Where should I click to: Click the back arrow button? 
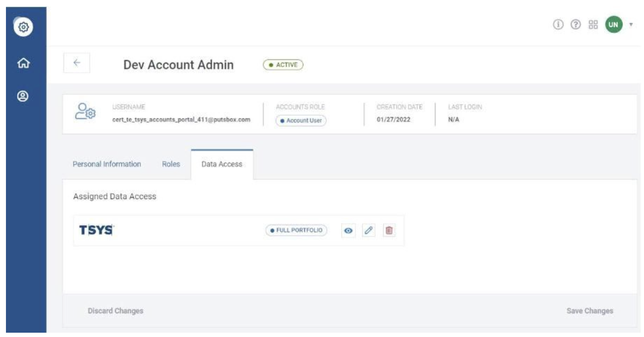(77, 63)
